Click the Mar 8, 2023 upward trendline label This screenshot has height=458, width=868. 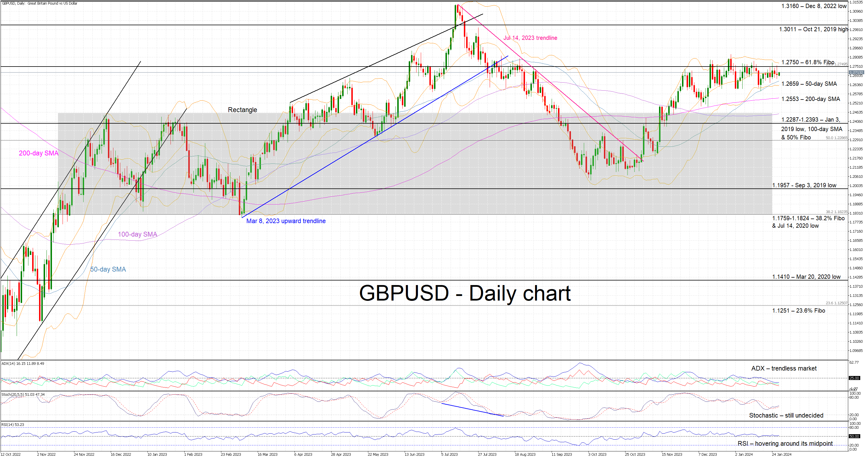(286, 221)
